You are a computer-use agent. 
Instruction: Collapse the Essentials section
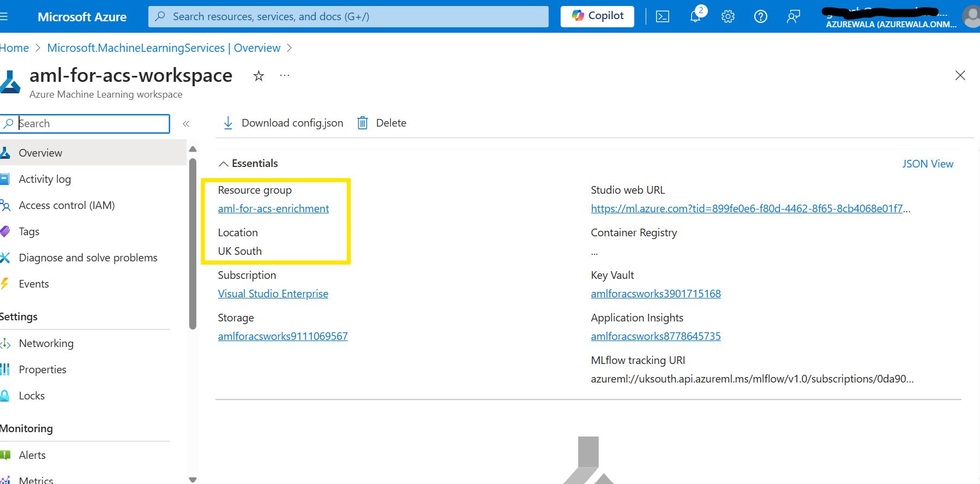(248, 164)
